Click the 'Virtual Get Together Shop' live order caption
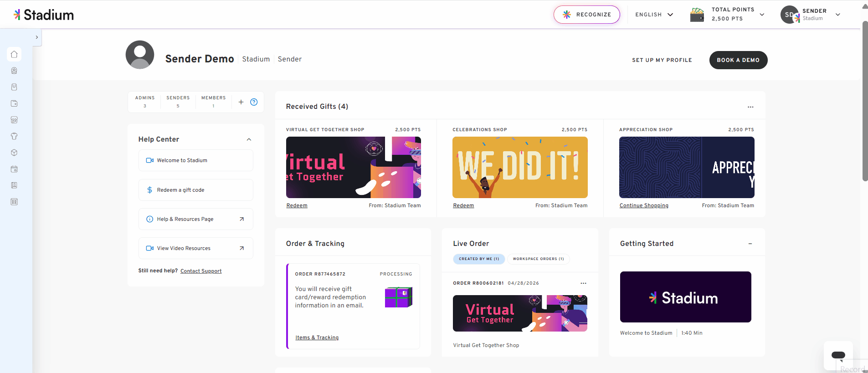Viewport: 868px width, 373px height. click(x=486, y=345)
